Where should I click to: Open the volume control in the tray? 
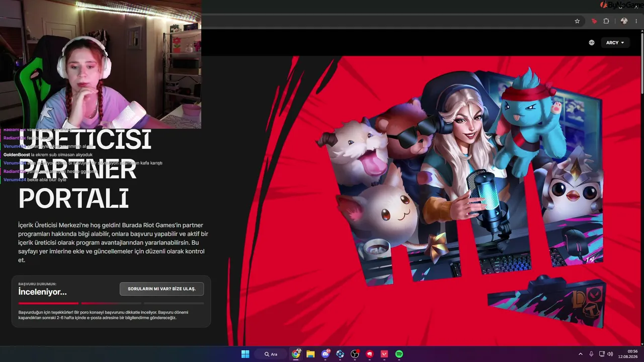[x=610, y=354]
